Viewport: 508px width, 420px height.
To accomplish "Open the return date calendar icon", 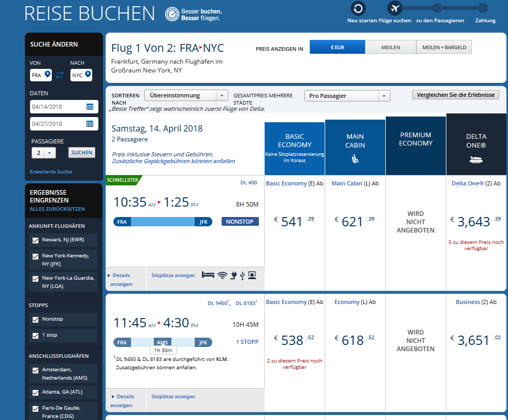I will click(90, 124).
